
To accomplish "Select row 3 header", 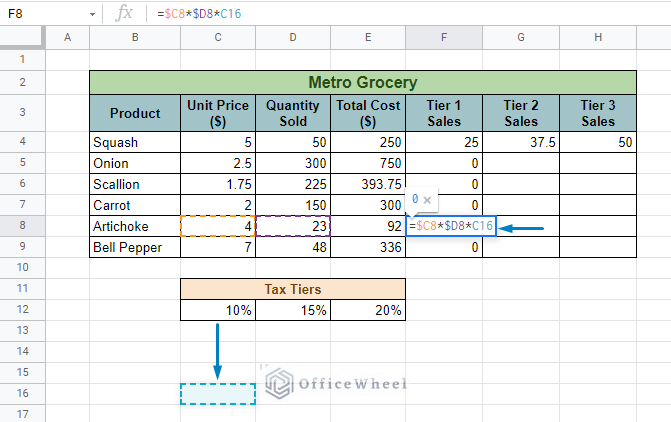I will tap(22, 113).
